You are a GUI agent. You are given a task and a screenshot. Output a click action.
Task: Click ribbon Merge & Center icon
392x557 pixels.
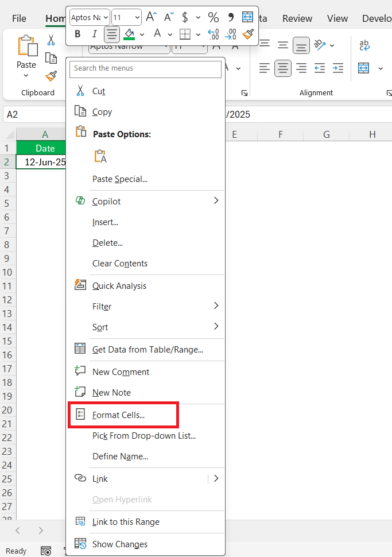(364, 68)
